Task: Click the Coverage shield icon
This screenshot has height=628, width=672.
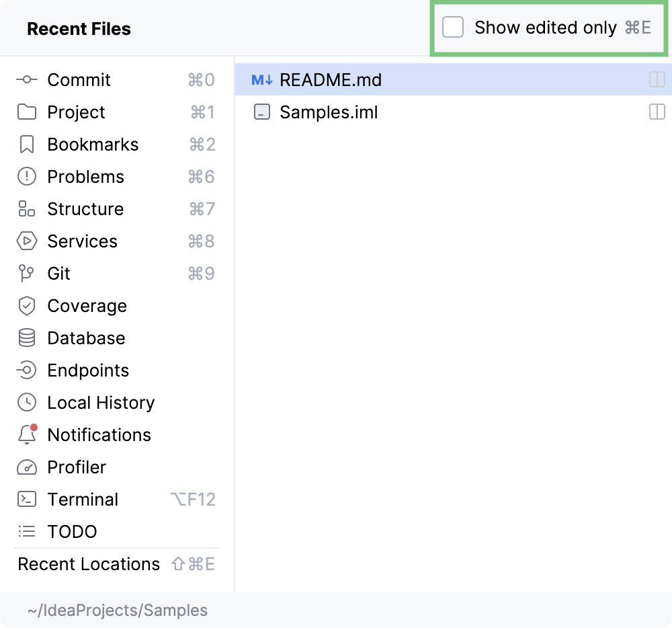Action: pyautogui.click(x=27, y=306)
